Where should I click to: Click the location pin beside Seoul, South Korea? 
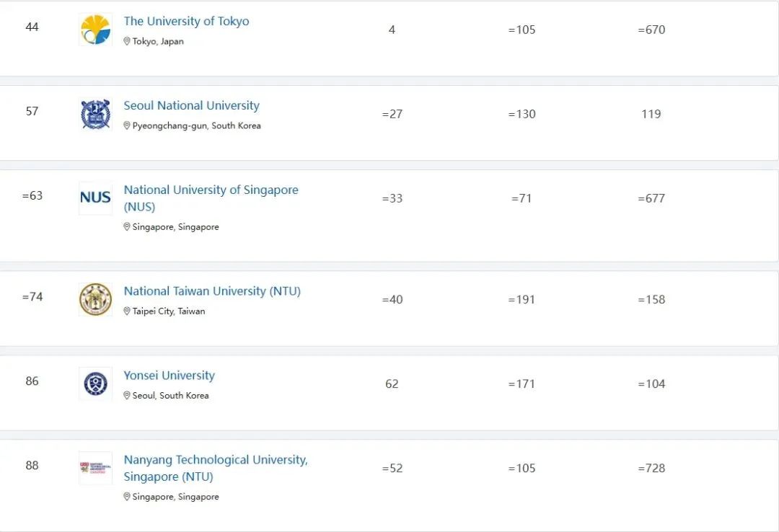click(x=127, y=396)
